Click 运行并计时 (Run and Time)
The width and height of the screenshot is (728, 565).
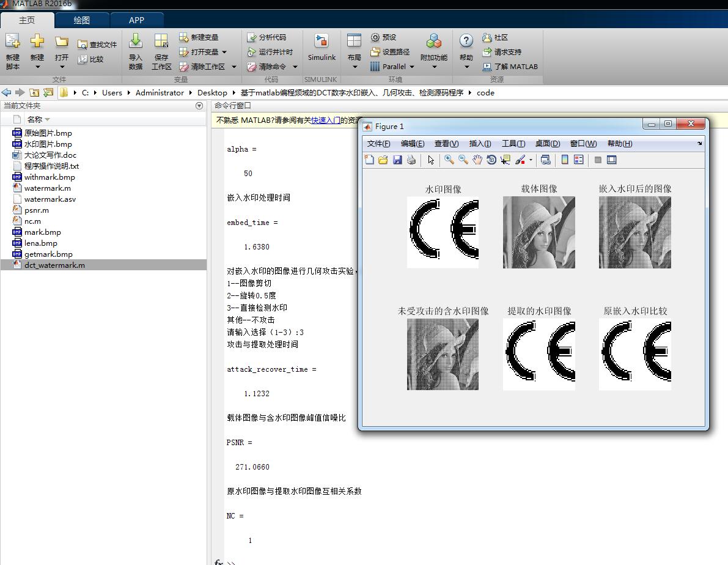click(270, 52)
